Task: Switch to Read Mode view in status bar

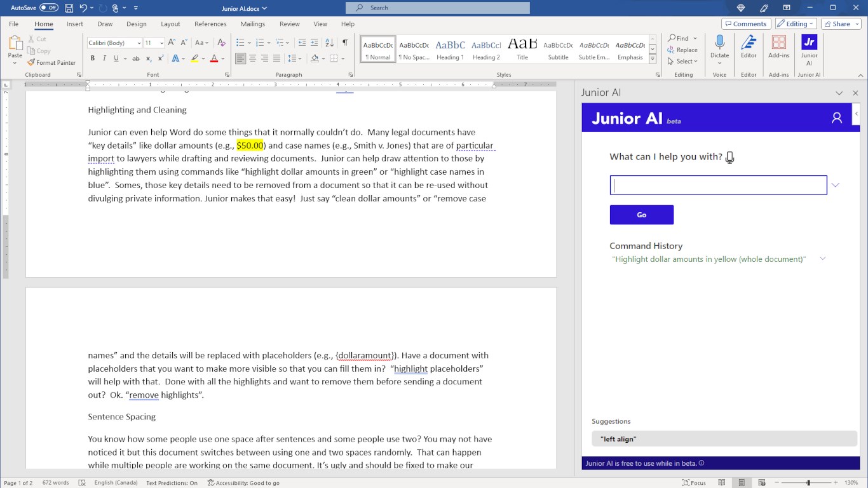Action: pyautogui.click(x=721, y=483)
